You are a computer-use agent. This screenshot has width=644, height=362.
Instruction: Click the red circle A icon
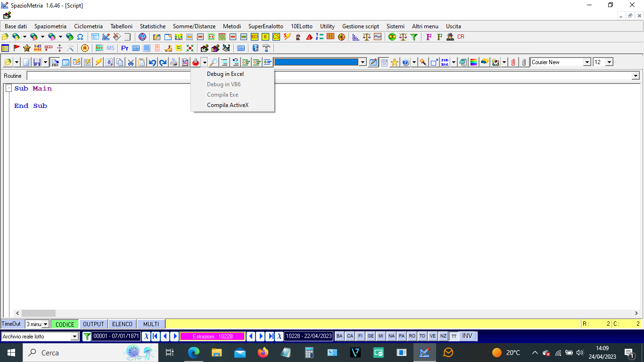(85, 48)
